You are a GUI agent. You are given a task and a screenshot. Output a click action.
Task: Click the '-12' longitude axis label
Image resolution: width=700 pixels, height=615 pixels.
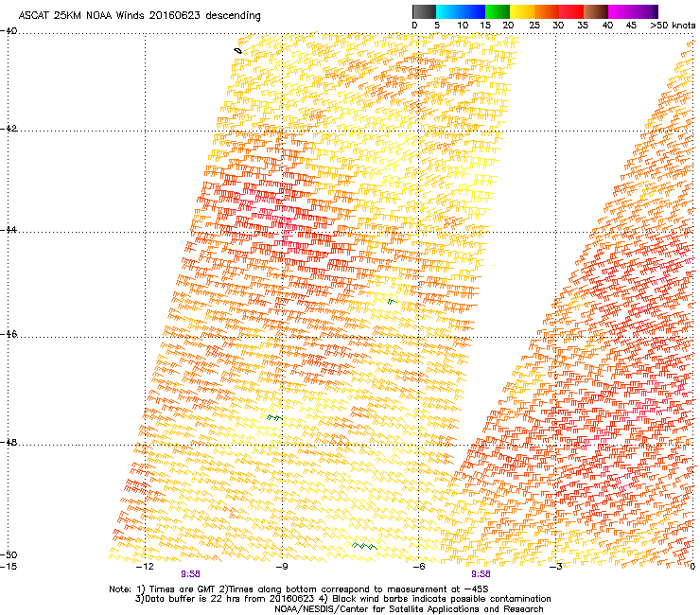click(145, 567)
